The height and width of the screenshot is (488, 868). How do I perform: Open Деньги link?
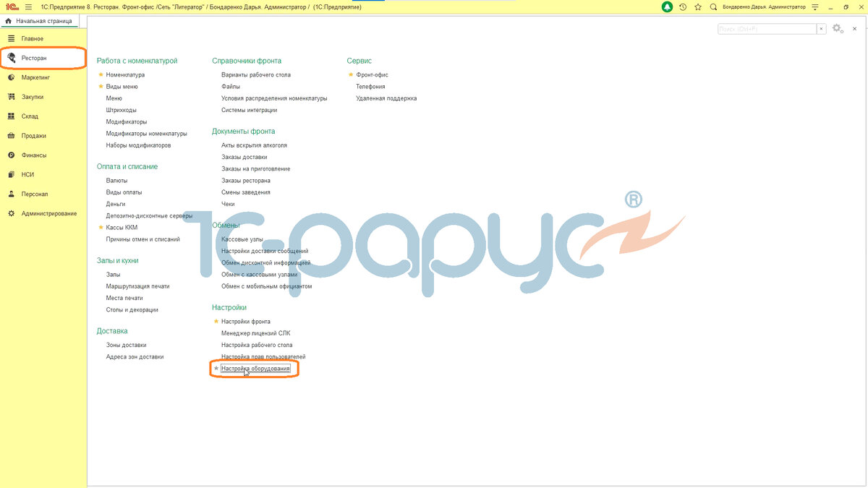click(116, 204)
